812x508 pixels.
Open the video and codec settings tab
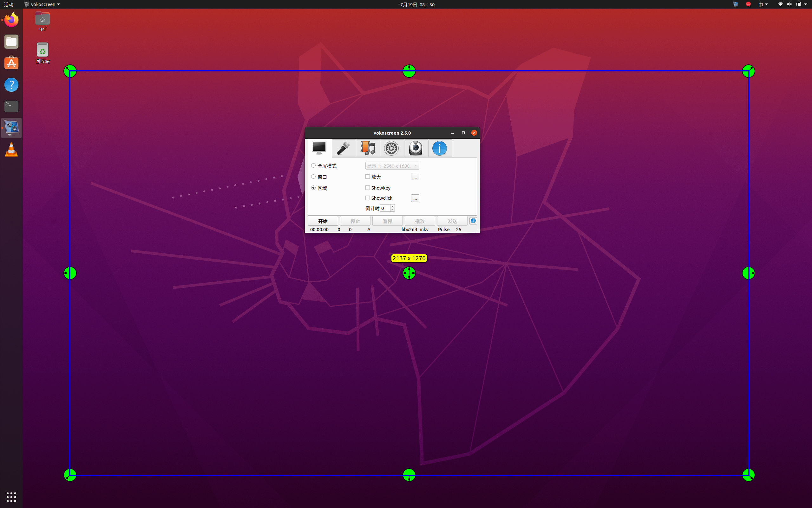click(x=367, y=148)
